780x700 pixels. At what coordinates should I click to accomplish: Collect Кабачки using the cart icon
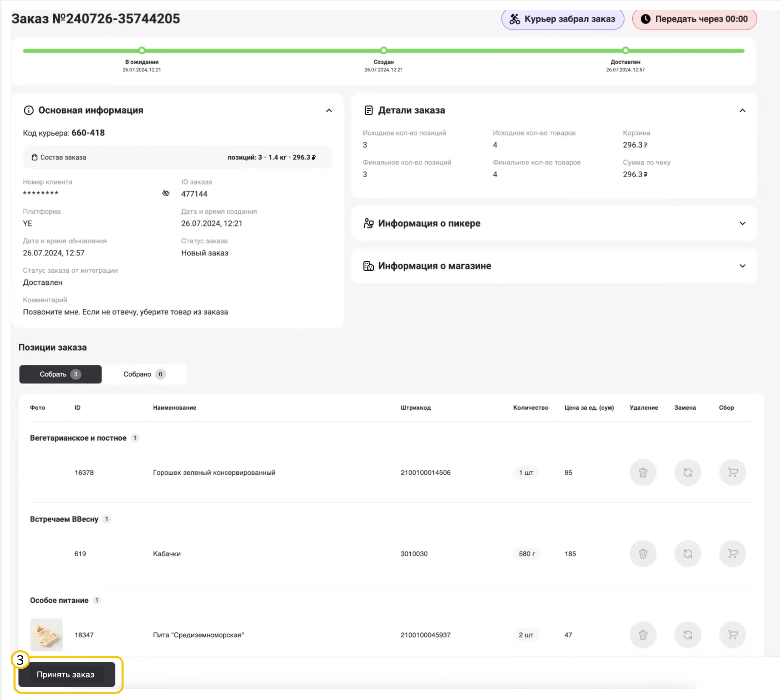coord(732,553)
